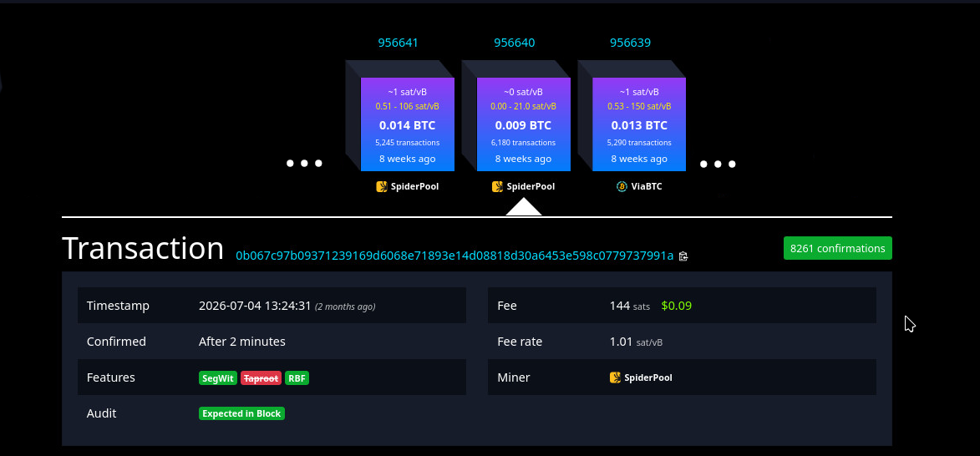Open block height link 956639
The height and width of the screenshot is (456, 980).
[x=630, y=43]
